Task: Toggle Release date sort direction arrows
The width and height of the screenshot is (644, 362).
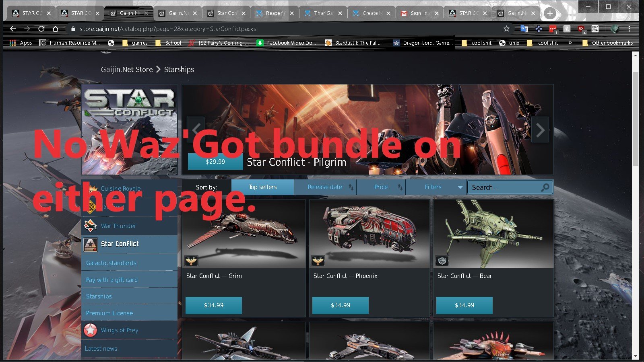Action: 351,187
